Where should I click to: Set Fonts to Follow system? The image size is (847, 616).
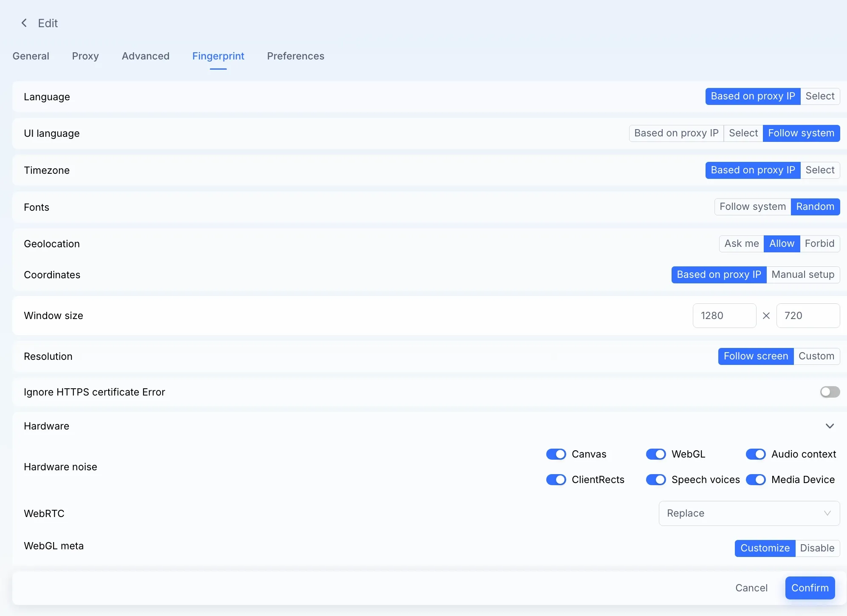click(752, 206)
